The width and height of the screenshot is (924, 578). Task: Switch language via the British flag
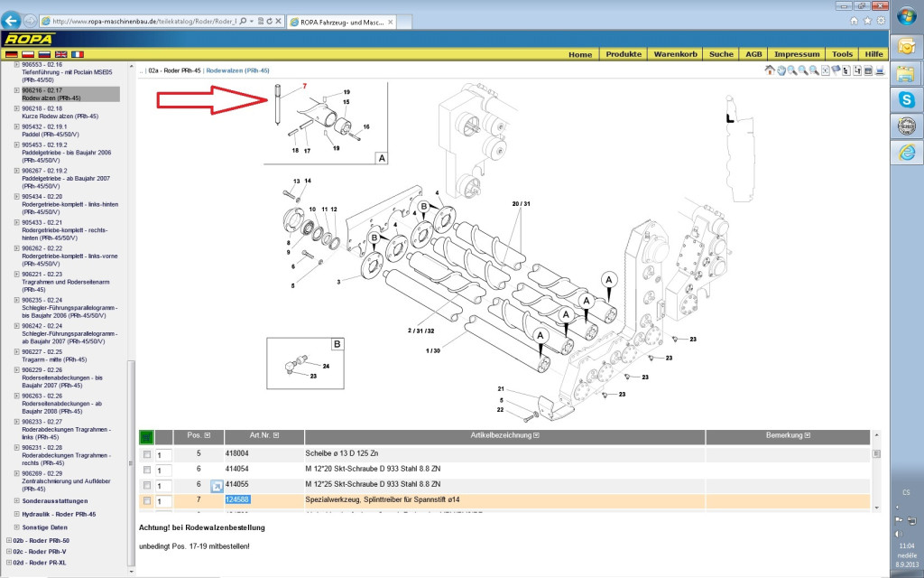point(60,54)
